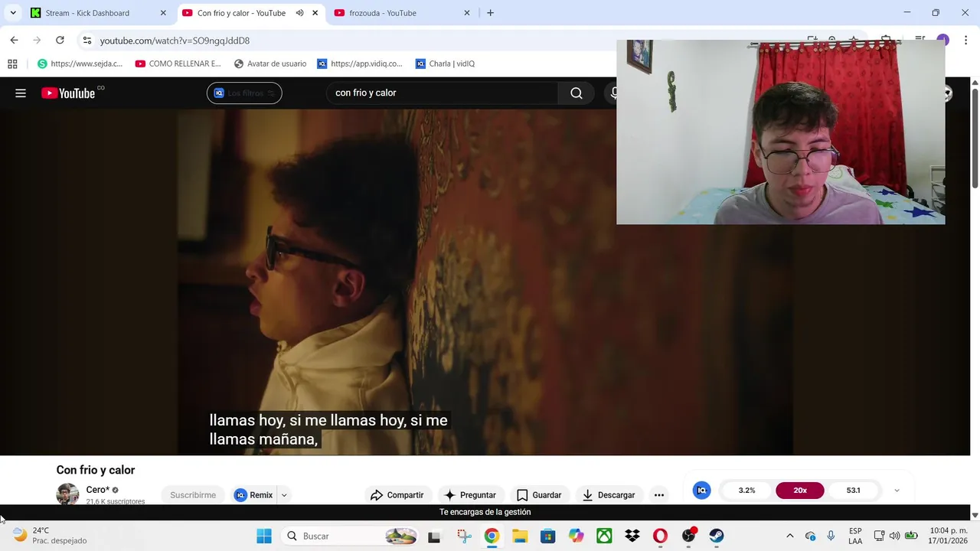The image size is (980, 551).
Task: Open Chrome from the taskbar
Action: point(492,536)
